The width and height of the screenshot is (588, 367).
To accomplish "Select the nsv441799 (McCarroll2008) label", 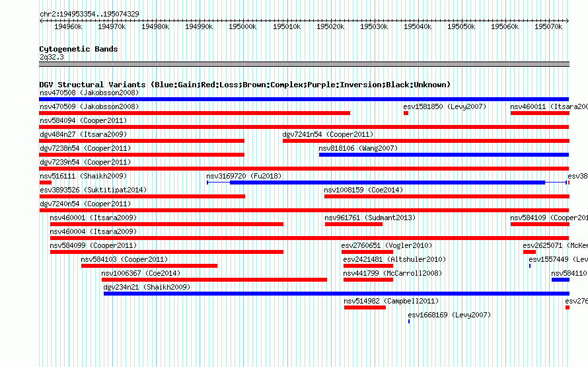I will coord(392,273).
